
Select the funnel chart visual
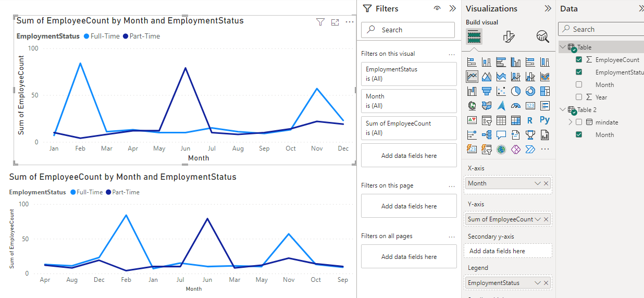[x=487, y=91]
